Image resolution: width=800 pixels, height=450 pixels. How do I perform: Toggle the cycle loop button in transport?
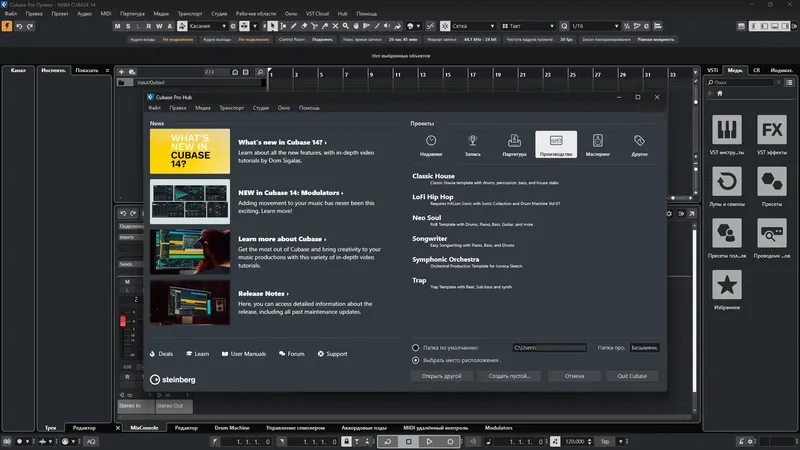click(387, 441)
